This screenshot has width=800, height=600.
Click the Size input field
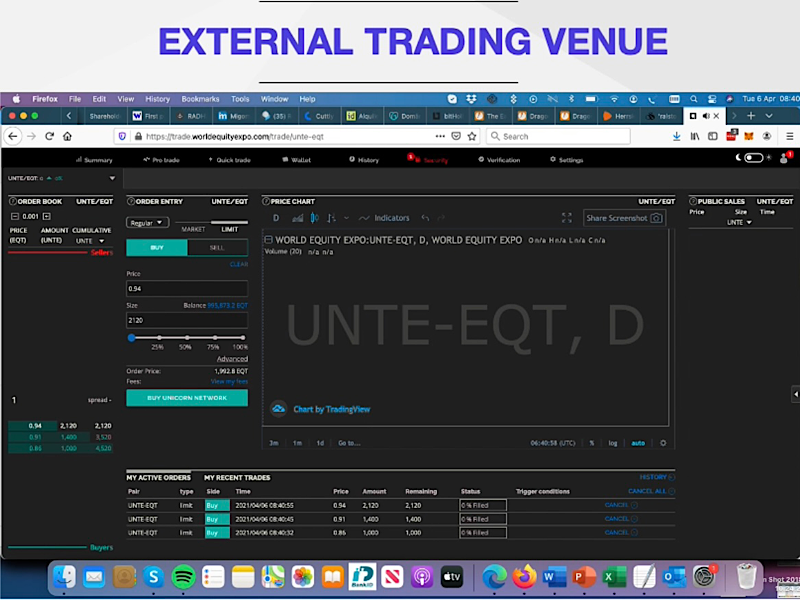click(187, 320)
